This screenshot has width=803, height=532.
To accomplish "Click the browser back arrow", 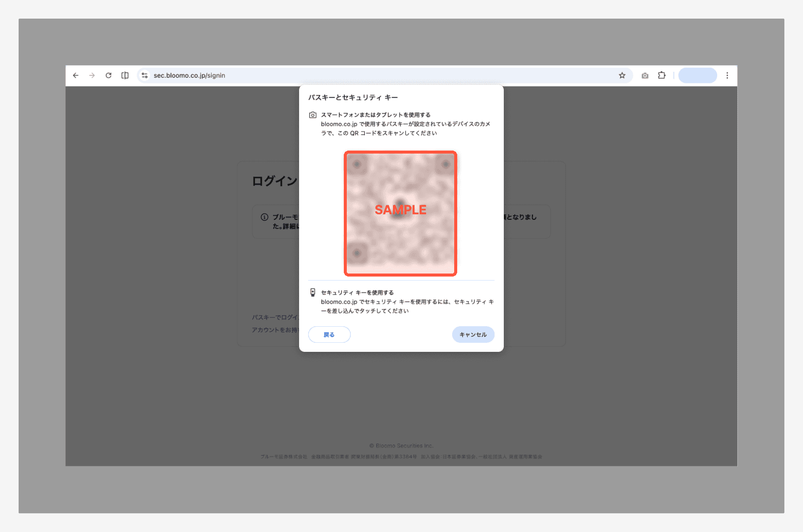I will pos(76,75).
